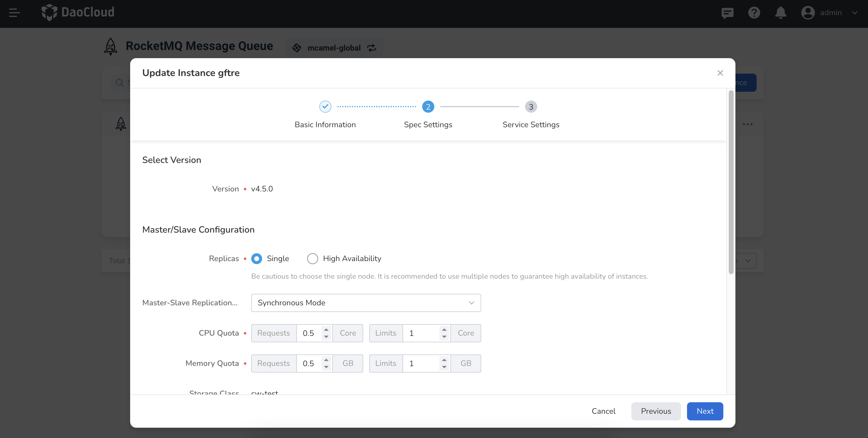Click the Next button
This screenshot has width=868, height=438.
coord(705,411)
